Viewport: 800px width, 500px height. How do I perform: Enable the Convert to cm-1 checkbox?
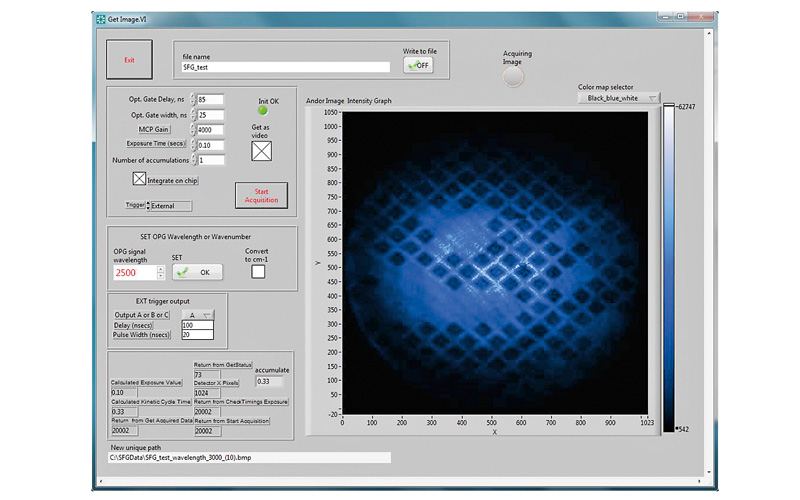click(x=258, y=272)
